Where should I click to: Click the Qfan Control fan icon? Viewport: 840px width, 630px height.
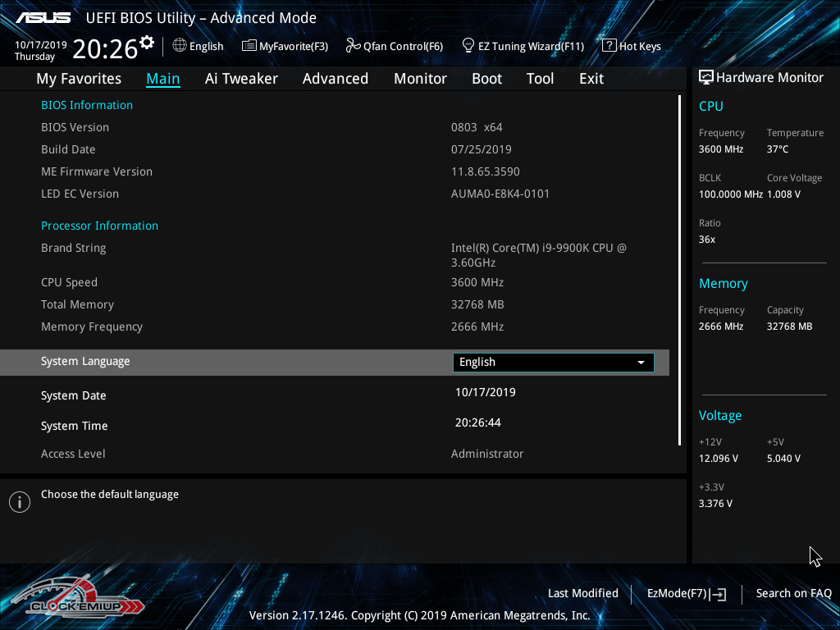pyautogui.click(x=353, y=46)
